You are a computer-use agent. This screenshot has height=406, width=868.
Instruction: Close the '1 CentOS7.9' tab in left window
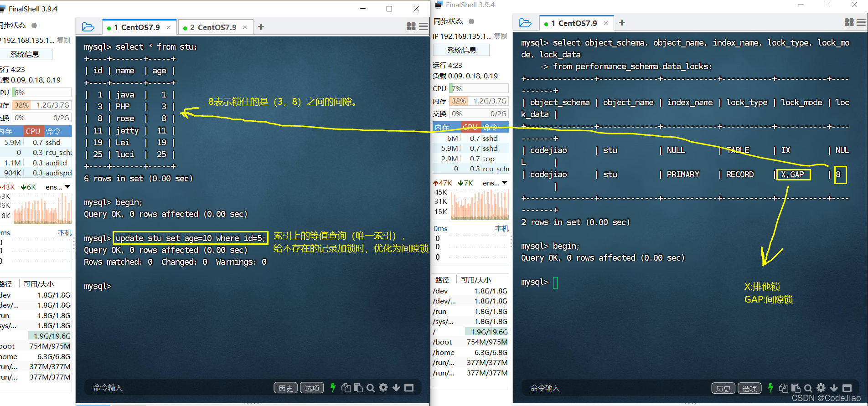(169, 27)
